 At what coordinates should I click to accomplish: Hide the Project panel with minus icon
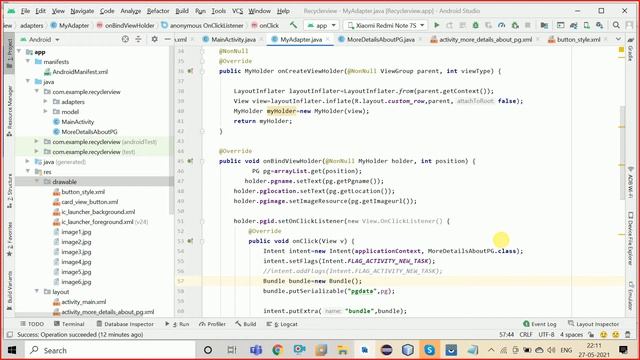(x=167, y=39)
